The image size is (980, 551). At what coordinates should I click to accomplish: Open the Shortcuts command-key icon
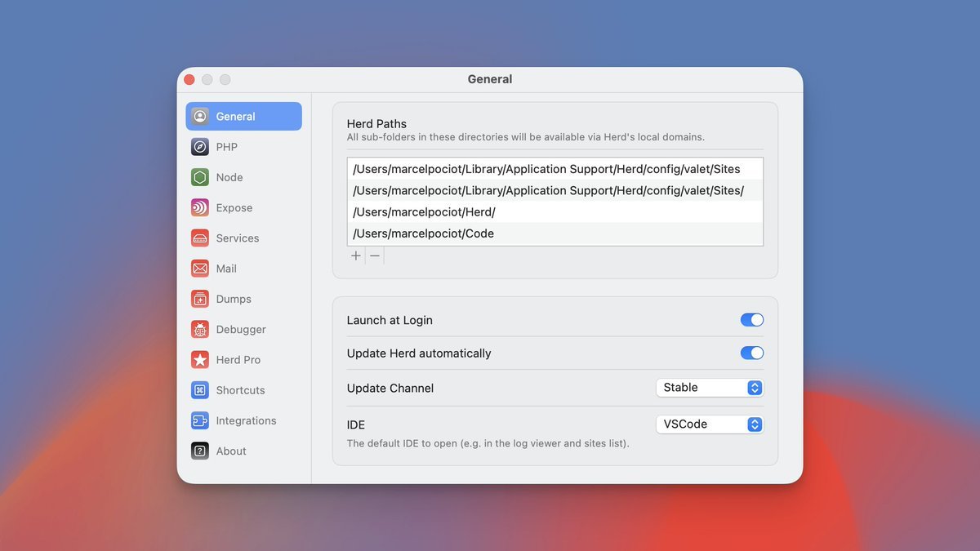point(200,390)
